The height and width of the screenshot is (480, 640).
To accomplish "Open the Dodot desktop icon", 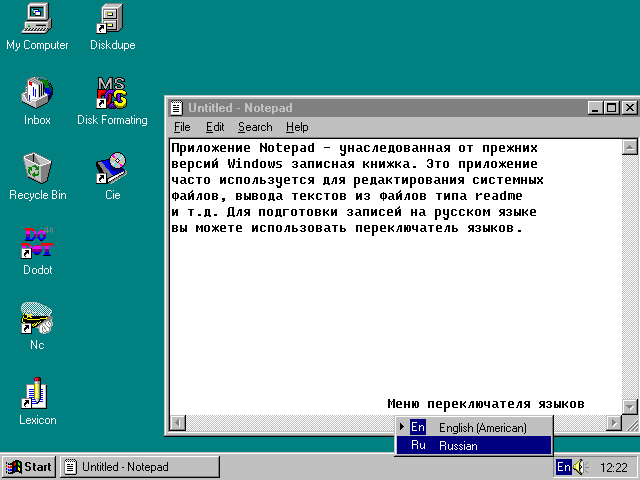I will click(37, 243).
